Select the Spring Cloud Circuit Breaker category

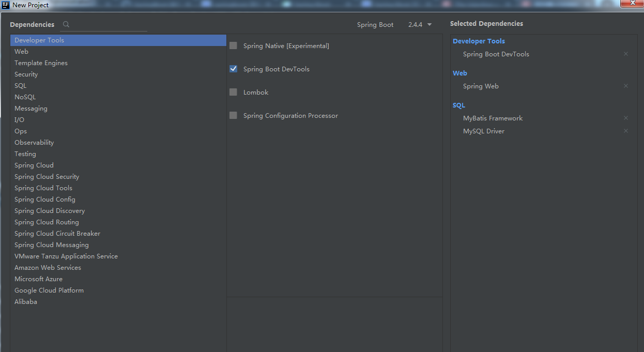pos(118,233)
